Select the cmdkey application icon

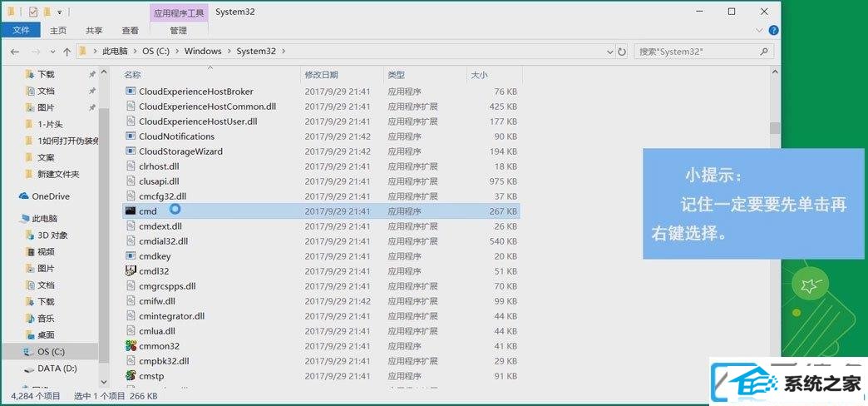click(131, 256)
